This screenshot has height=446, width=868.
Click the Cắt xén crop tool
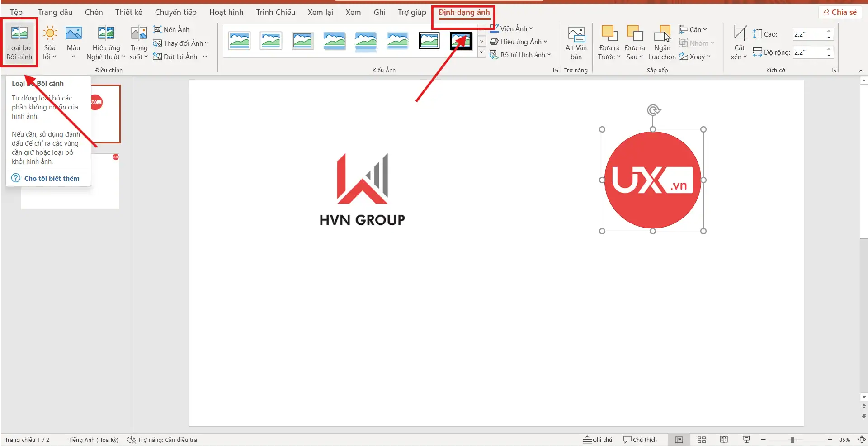[739, 43]
